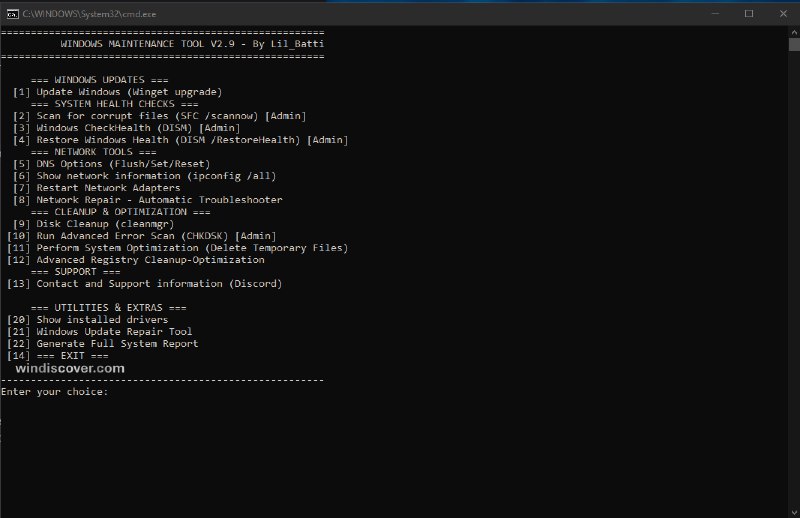800x518 pixels.
Task: Minimize the cmd.exe window
Action: pyautogui.click(x=715, y=14)
